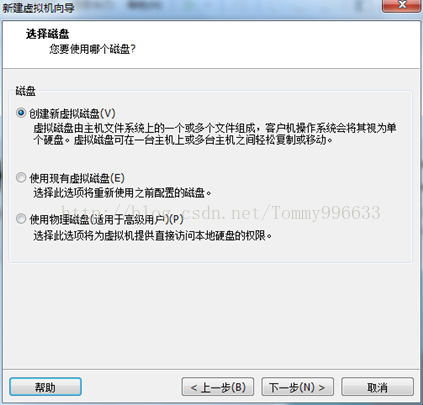Cancel the wizard with 取消 button
The height and width of the screenshot is (405, 423).
coord(377,387)
